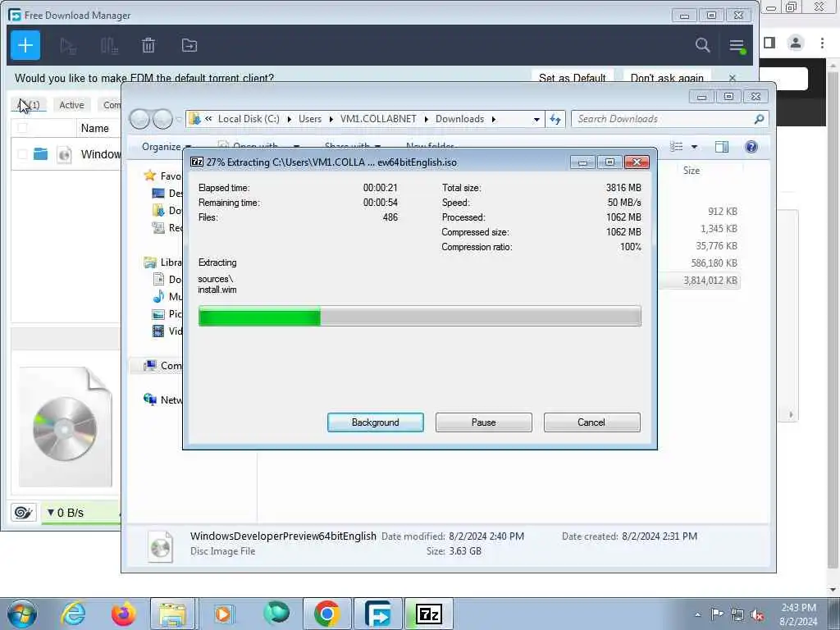Image resolution: width=840 pixels, height=630 pixels.
Task: Open Windows Media Player taskbar icon
Action: tap(223, 614)
